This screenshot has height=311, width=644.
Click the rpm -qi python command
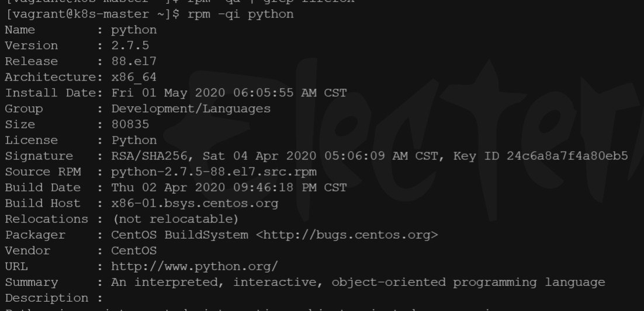(x=241, y=15)
